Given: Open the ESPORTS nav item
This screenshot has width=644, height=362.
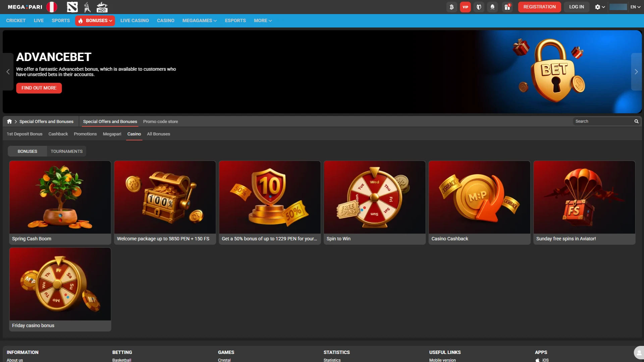Looking at the screenshot, I should click(x=235, y=21).
